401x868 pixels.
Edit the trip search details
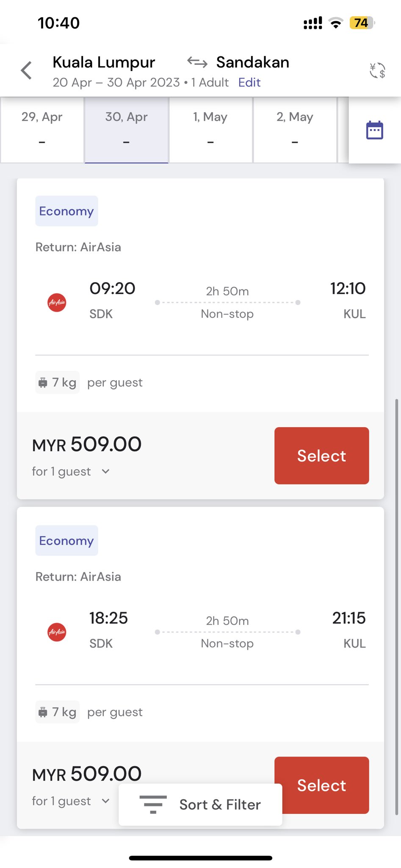click(x=249, y=82)
